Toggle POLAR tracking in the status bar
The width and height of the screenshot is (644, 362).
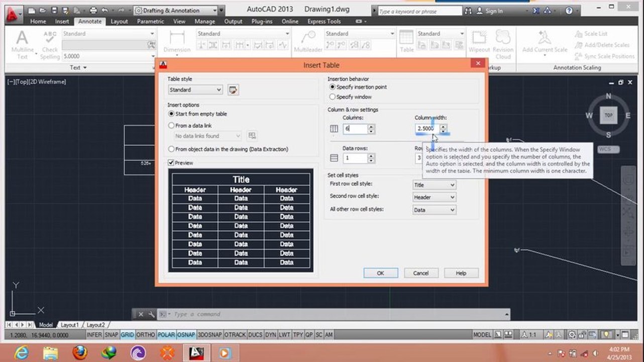(x=166, y=335)
